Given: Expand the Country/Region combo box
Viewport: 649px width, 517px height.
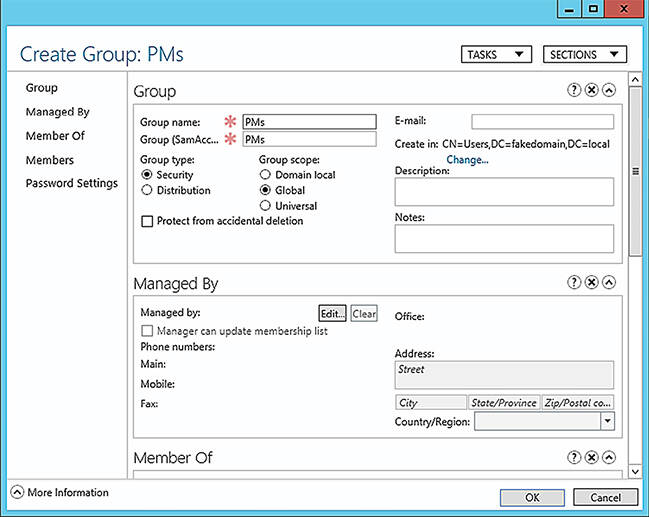Looking at the screenshot, I should pyautogui.click(x=607, y=421).
